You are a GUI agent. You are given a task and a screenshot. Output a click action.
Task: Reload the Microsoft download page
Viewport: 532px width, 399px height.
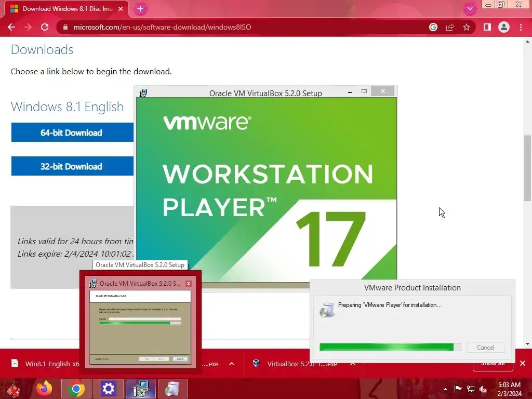pyautogui.click(x=45, y=27)
